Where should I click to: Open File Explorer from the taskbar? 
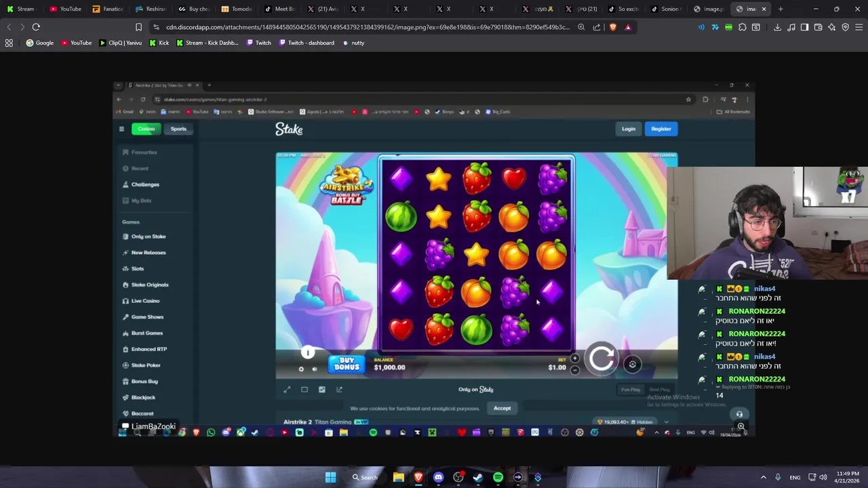point(399,477)
